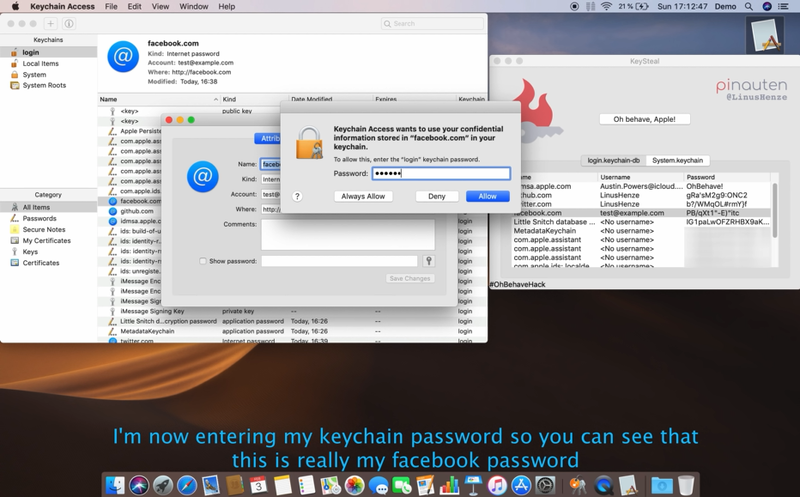This screenshot has height=497, width=800.
Task: Click the info (i) button in Keychain toolbar
Action: click(x=68, y=23)
